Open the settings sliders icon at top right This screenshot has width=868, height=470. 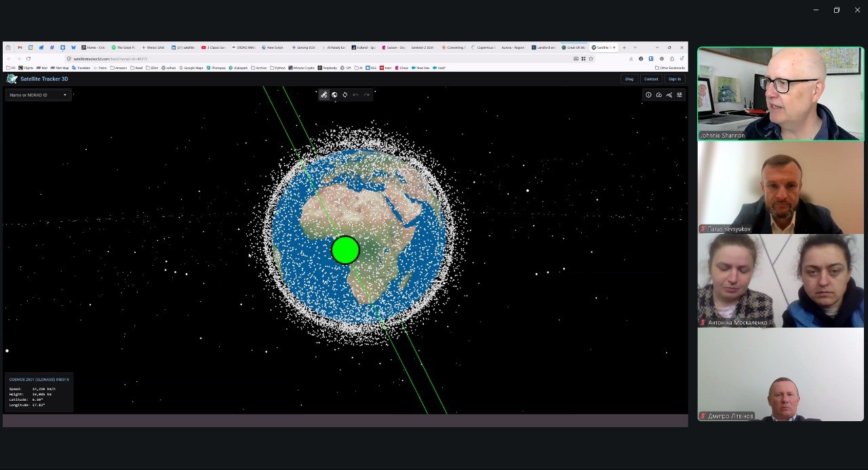click(x=679, y=95)
